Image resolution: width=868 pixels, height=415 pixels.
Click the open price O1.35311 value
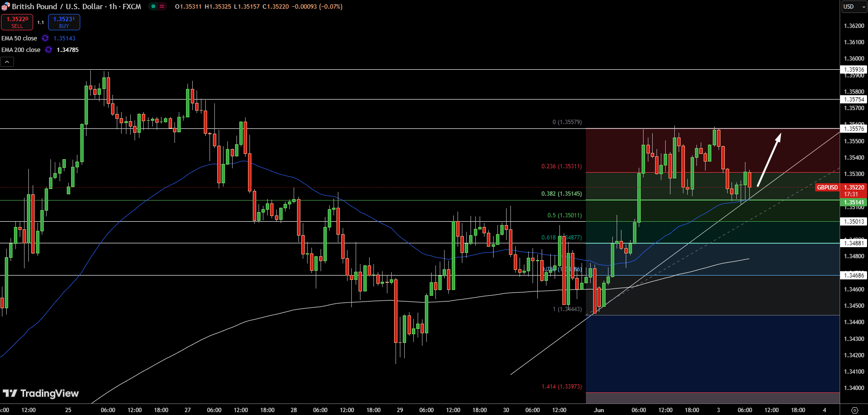(188, 7)
